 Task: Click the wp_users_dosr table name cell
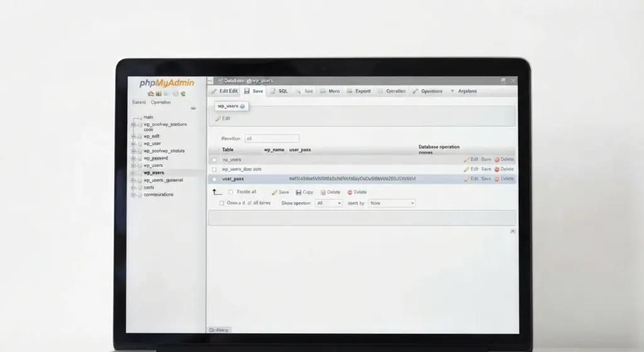(241, 169)
